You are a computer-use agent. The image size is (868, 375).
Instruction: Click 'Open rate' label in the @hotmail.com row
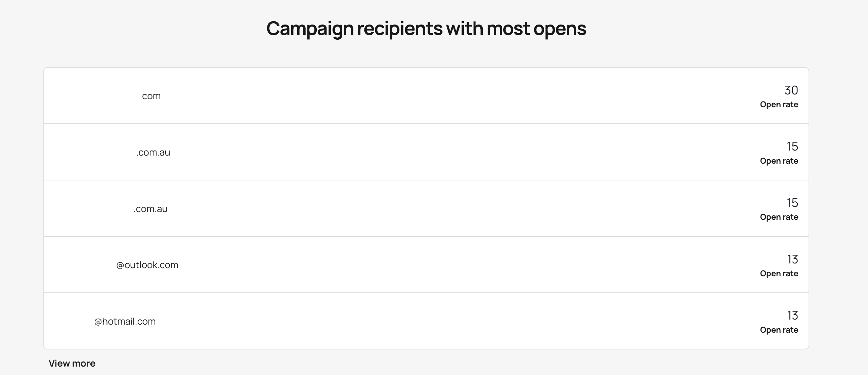(779, 330)
